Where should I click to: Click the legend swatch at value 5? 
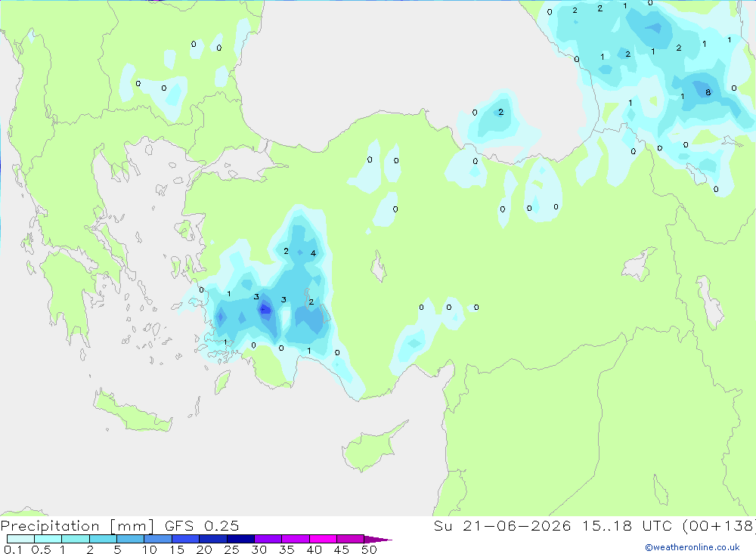coord(131,539)
